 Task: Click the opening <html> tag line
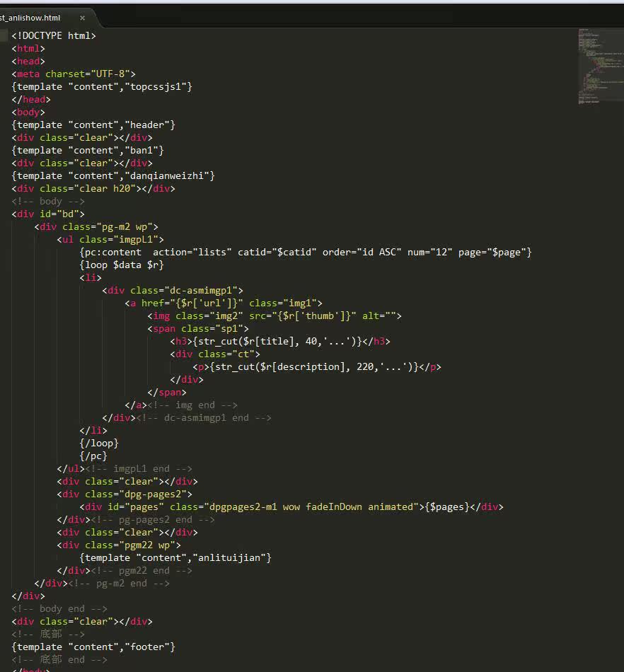pos(28,48)
